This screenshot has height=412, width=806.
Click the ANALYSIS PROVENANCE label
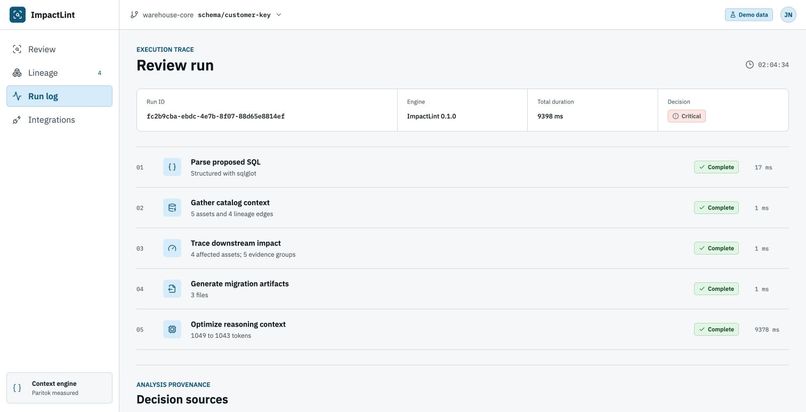tap(173, 385)
